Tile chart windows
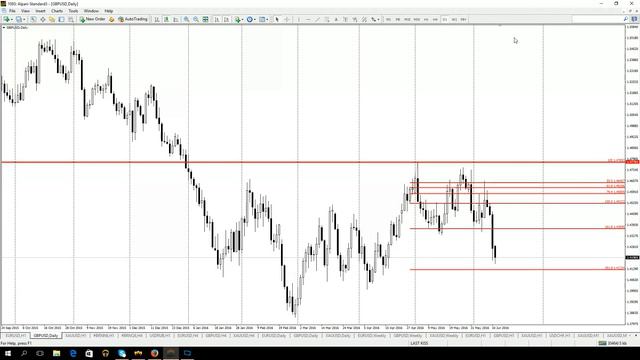 205,19
